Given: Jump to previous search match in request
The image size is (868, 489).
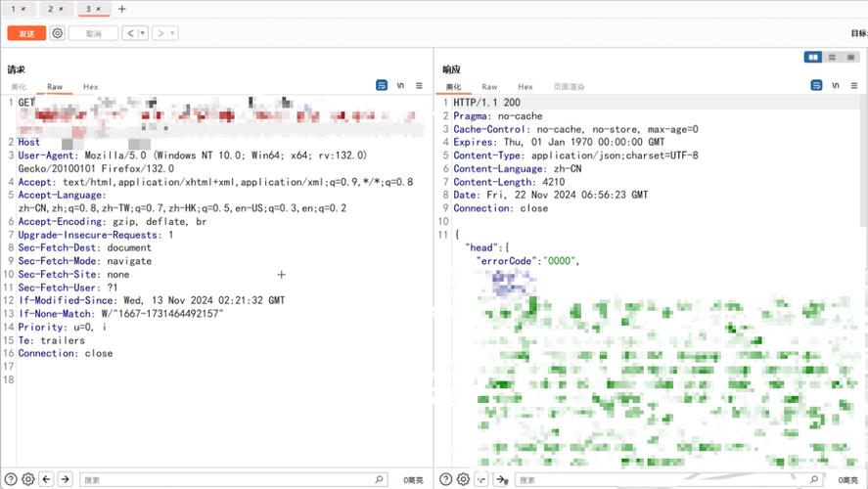Looking at the screenshot, I should (x=47, y=479).
